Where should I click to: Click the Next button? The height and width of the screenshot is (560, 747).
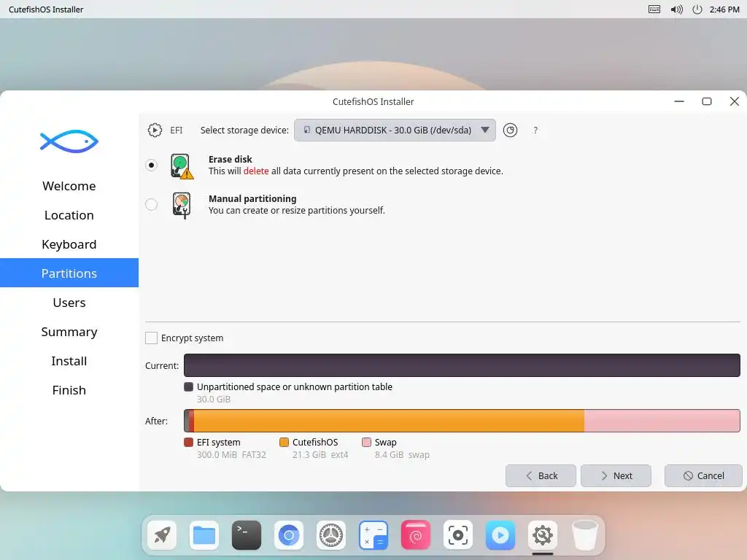[616, 475]
